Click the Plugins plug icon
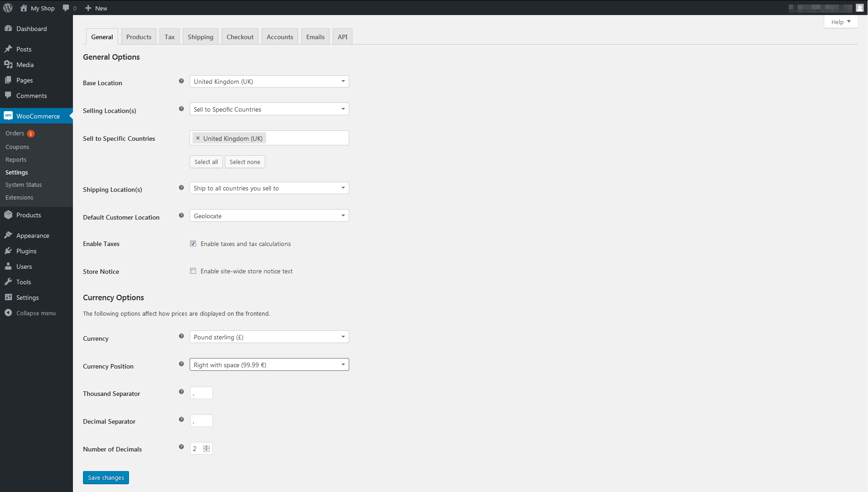The image size is (868, 492). [8, 251]
